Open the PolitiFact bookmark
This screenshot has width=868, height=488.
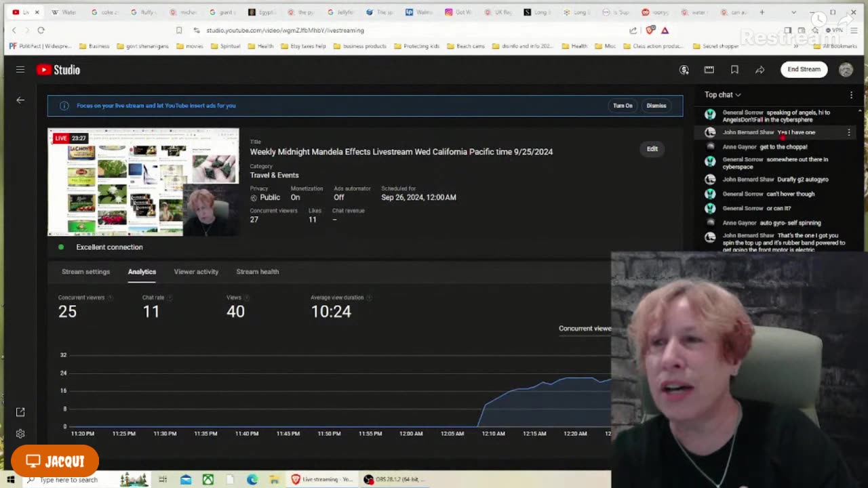pos(40,46)
